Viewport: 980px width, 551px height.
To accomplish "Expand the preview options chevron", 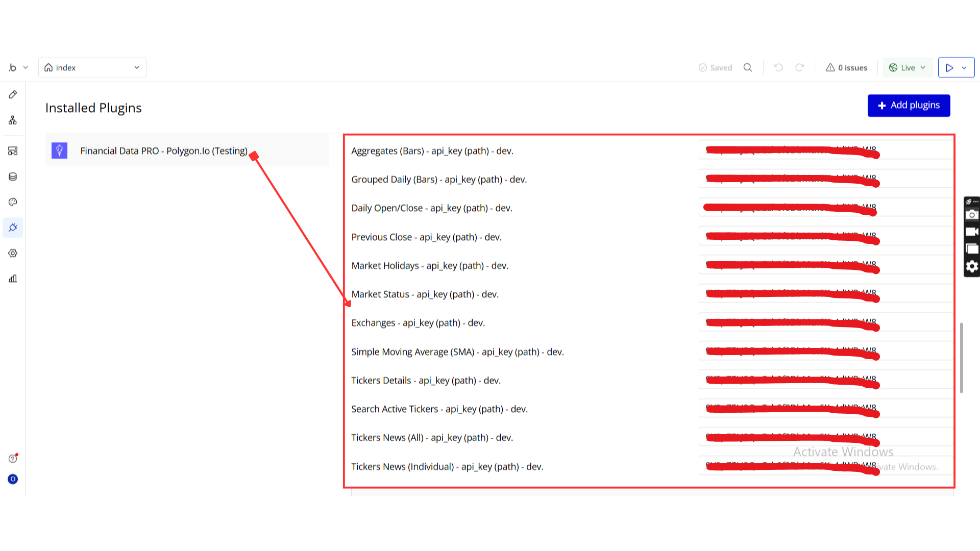I will [x=964, y=67].
